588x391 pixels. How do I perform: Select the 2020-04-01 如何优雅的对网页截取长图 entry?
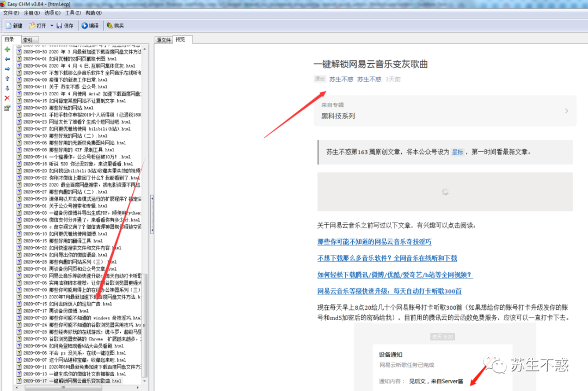click(x=70, y=59)
